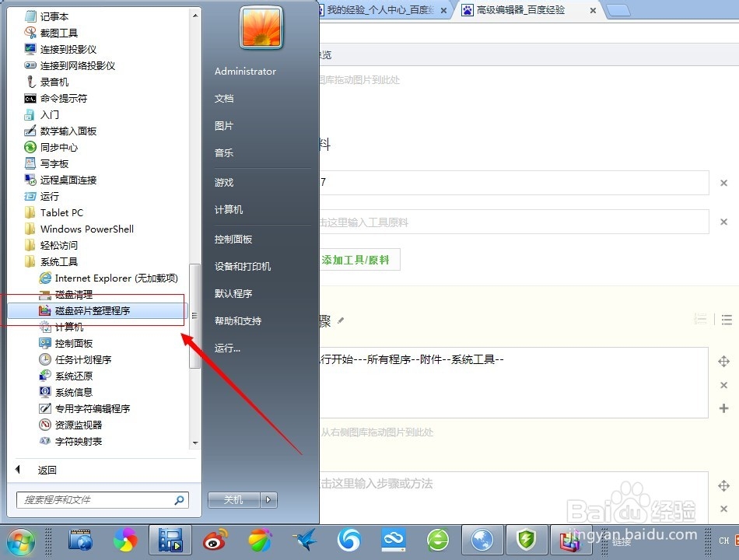Click the 关机 shutdown button
Image resolution: width=739 pixels, height=560 pixels.
click(234, 499)
